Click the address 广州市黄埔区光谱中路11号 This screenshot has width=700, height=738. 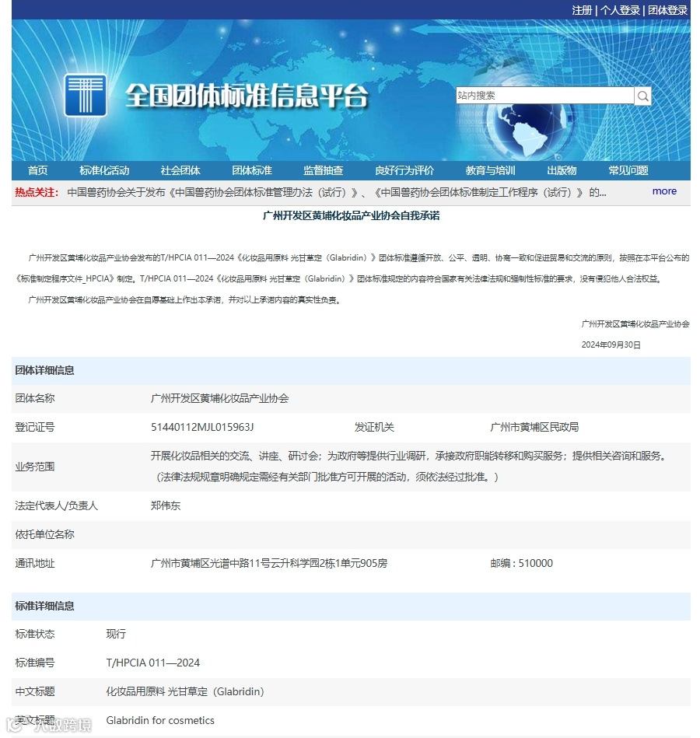click(x=269, y=563)
